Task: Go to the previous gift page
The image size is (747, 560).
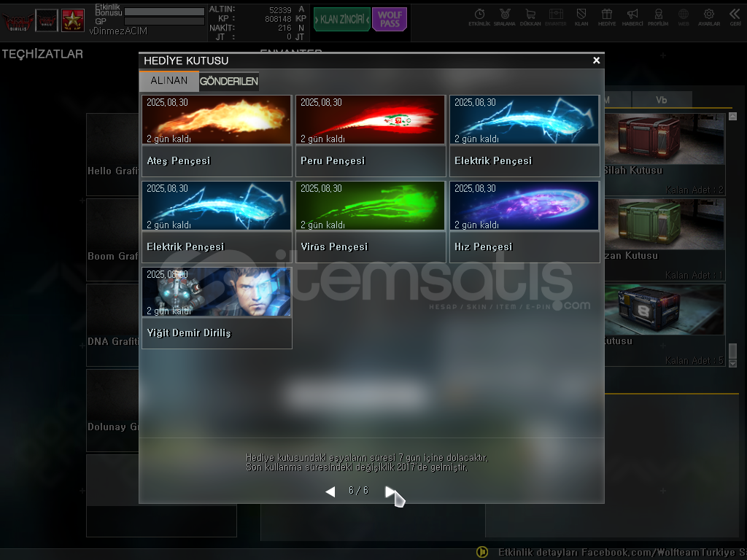Action: pyautogui.click(x=330, y=491)
